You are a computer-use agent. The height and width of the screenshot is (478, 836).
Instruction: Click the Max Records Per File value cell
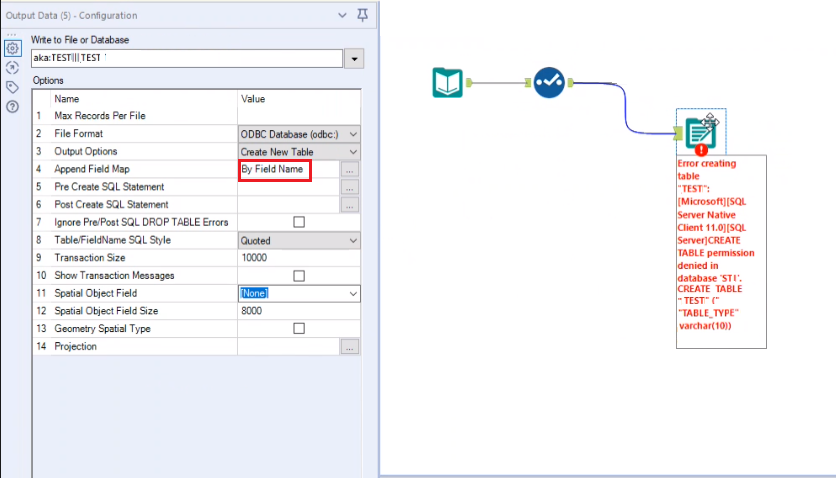coord(299,116)
